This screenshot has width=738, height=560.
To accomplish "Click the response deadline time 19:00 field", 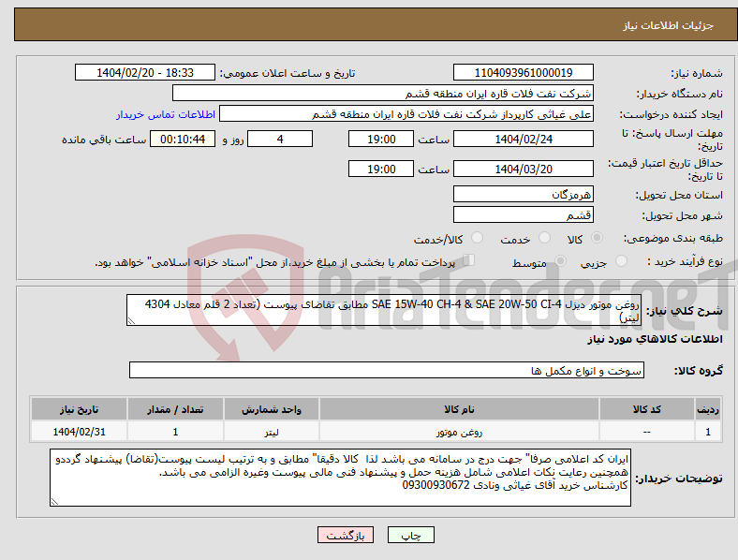I will tap(381, 140).
